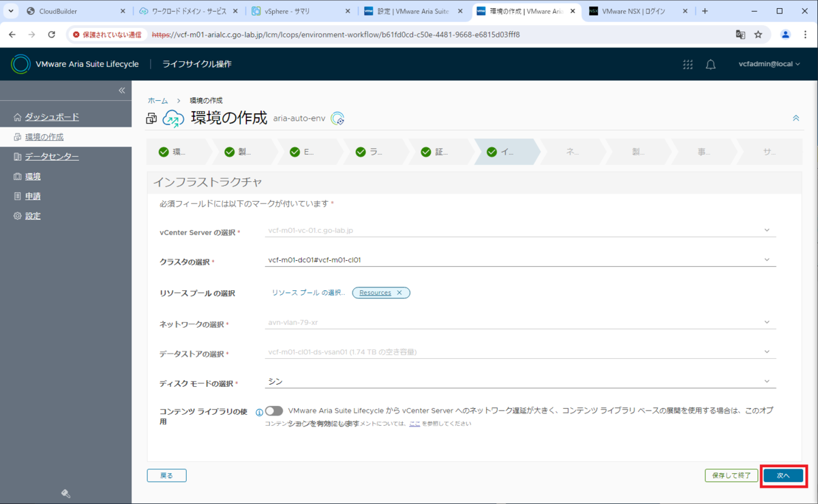This screenshot has width=818, height=504.
Task: Open 申請 in the sidebar
Action: (x=33, y=196)
